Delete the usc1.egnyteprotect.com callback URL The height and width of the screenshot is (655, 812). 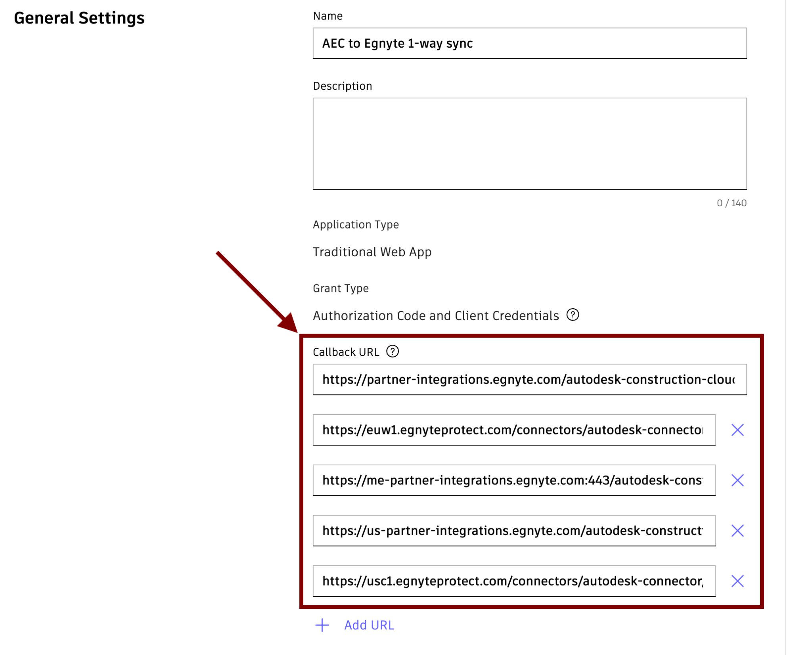[737, 581]
